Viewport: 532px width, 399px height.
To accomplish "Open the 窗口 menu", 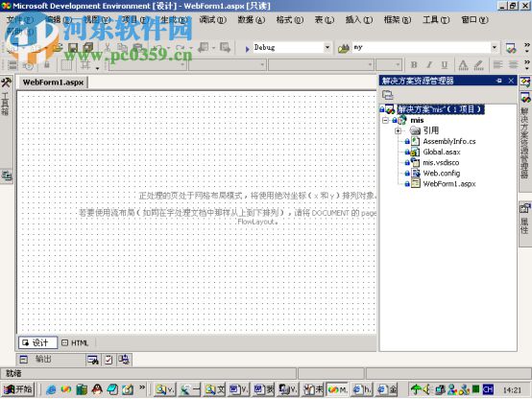I will tap(474, 20).
